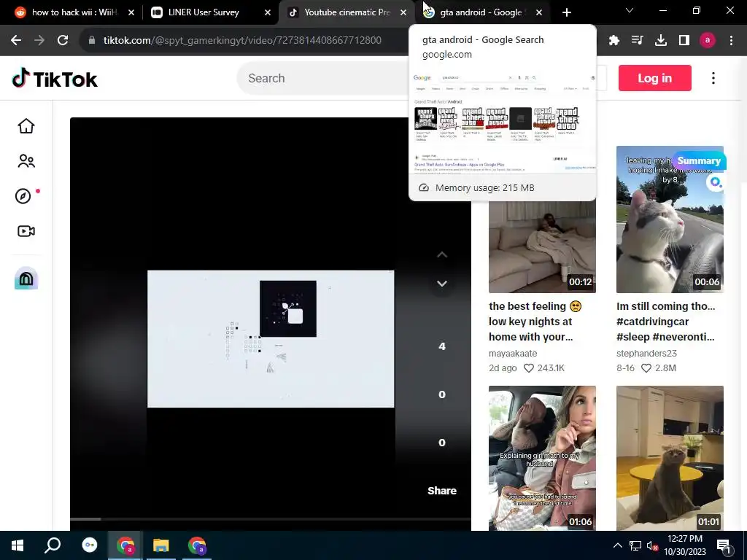Open the cat driving car video thumbnail

[x=670, y=219]
